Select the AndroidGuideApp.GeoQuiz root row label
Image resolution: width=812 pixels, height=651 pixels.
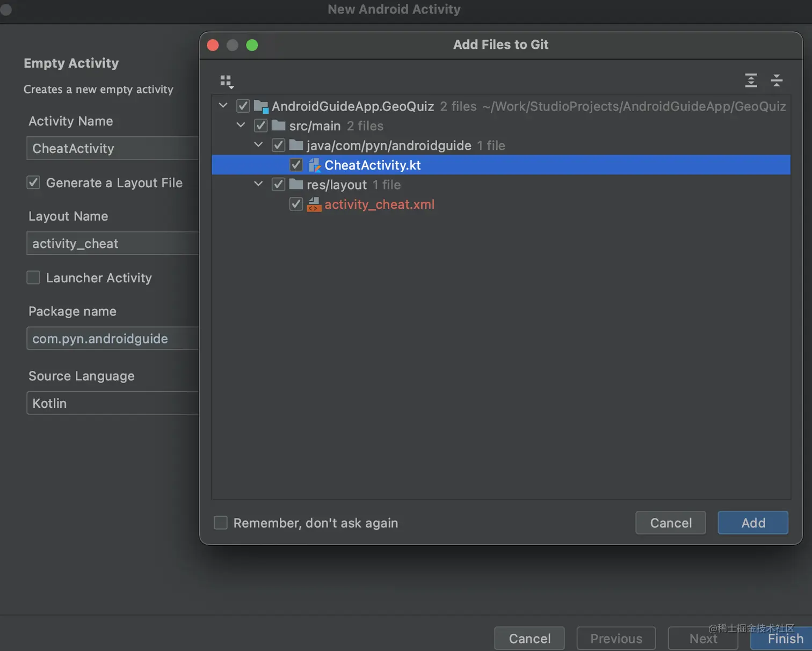353,106
